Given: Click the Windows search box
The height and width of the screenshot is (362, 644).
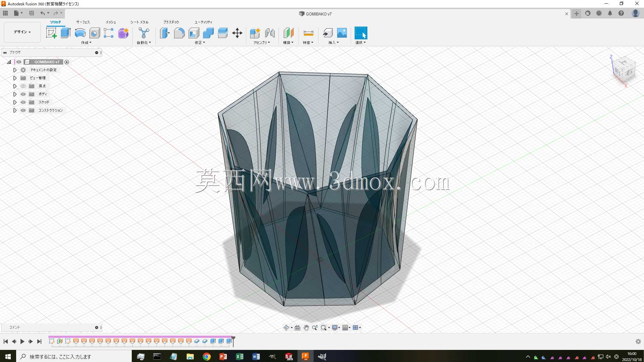Looking at the screenshot, I should click(x=74, y=356).
